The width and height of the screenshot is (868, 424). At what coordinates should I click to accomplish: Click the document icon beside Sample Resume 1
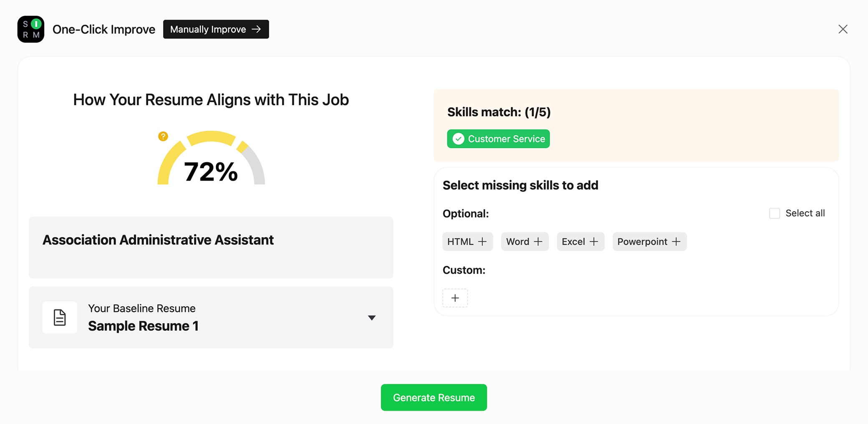coord(60,317)
